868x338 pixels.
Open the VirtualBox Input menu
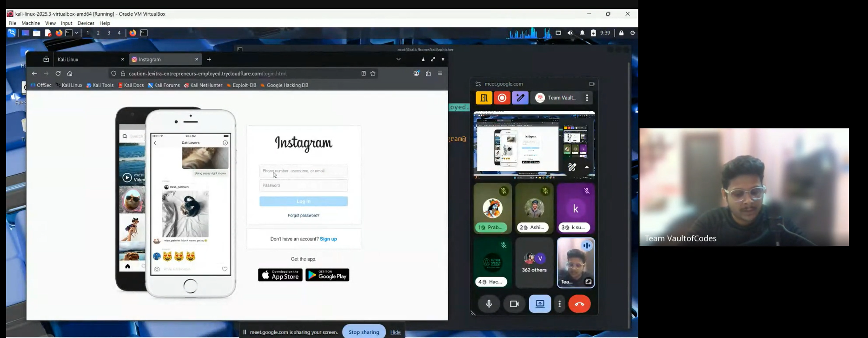[66, 23]
